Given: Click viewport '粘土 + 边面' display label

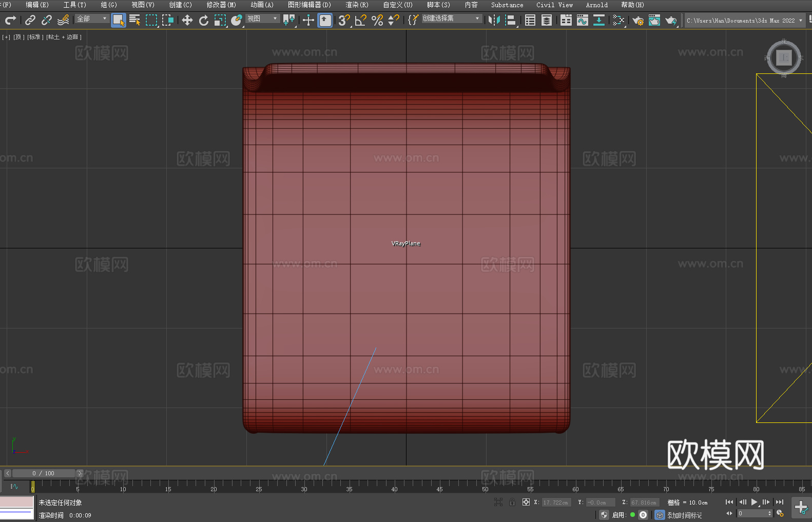Looking at the screenshot, I should (64, 37).
